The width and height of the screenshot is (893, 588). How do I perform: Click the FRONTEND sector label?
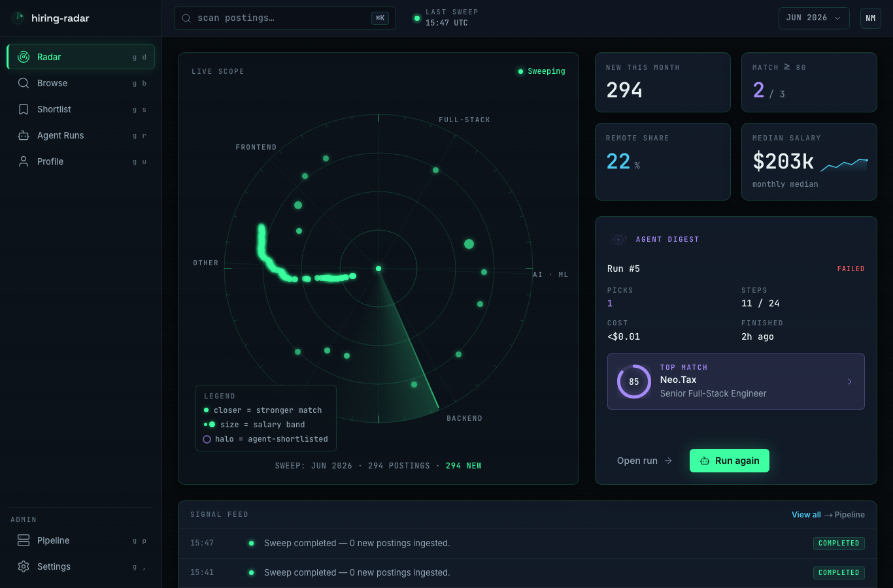[256, 147]
